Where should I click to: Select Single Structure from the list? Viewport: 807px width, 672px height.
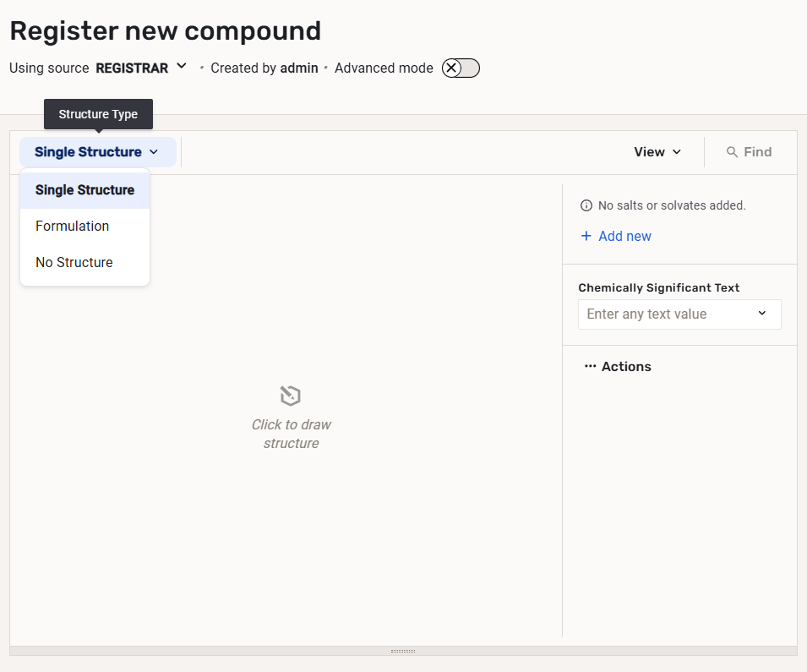pyautogui.click(x=85, y=190)
